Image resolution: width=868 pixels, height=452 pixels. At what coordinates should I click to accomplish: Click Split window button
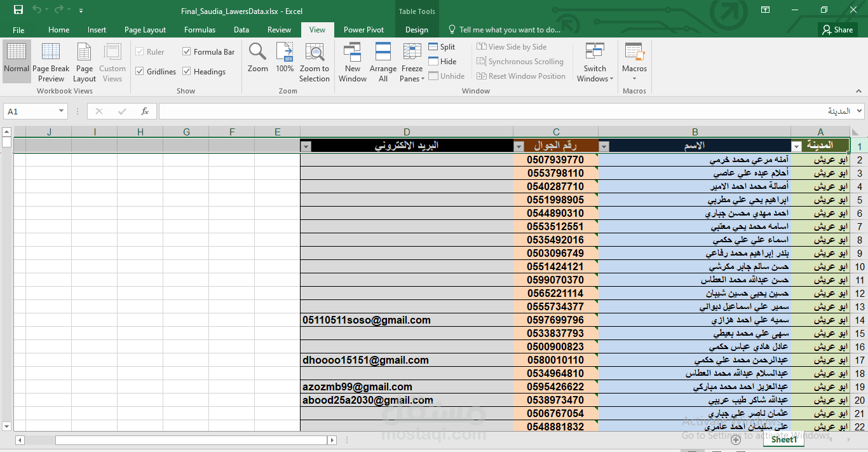[442, 47]
